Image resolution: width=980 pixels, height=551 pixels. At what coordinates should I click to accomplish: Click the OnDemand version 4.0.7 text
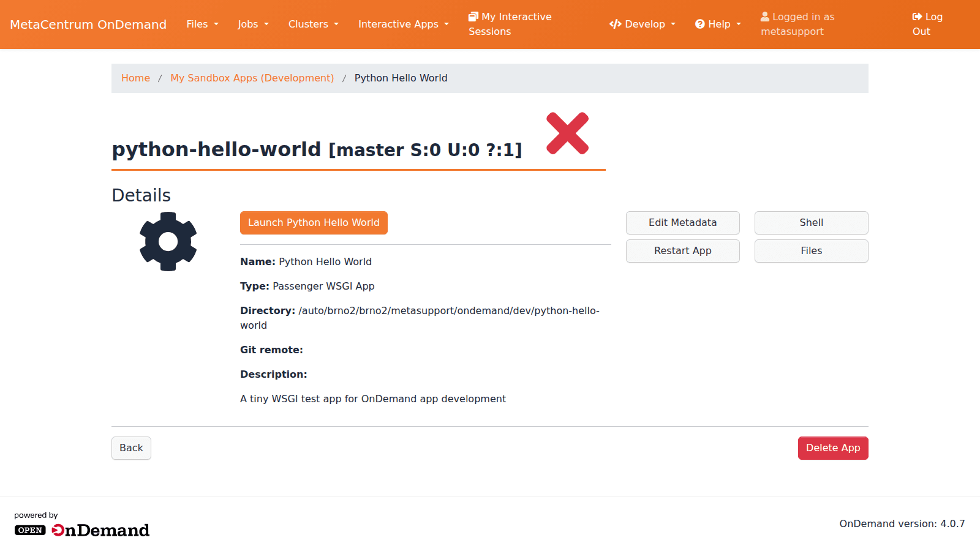tap(902, 523)
